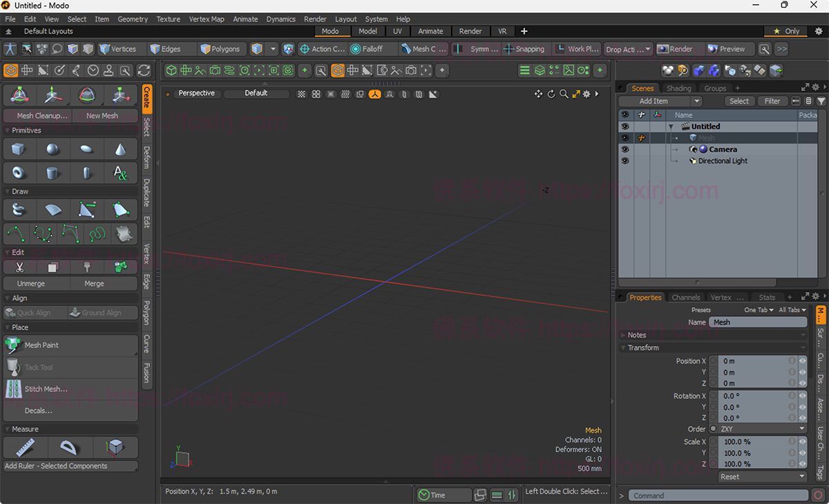The width and height of the screenshot is (829, 504).
Task: Hide the Directional Light in the item list
Action: [x=625, y=160]
